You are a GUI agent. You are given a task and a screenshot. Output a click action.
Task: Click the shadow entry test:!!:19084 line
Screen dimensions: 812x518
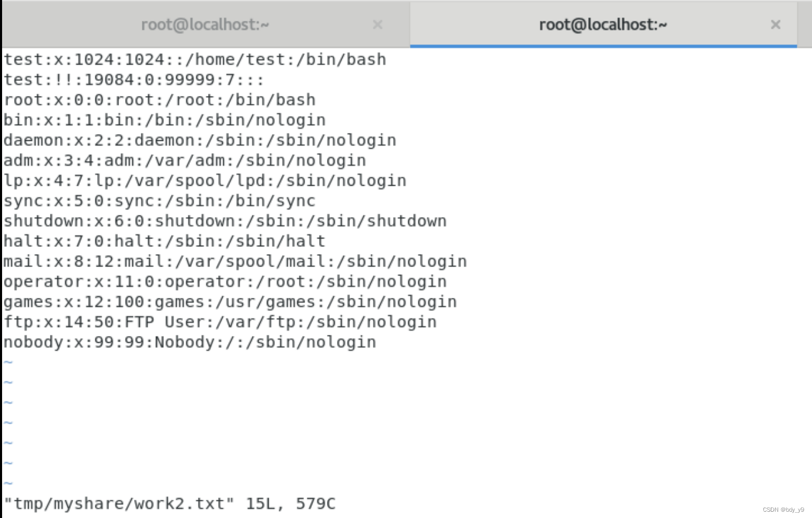coord(133,79)
